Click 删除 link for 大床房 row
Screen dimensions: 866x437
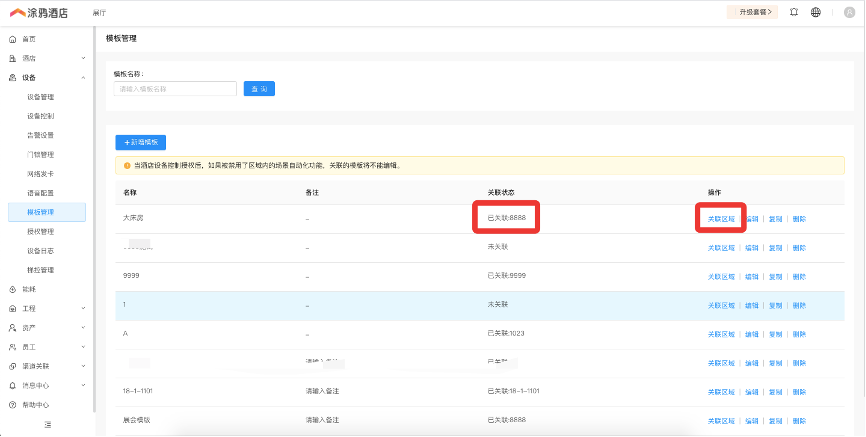pos(799,219)
